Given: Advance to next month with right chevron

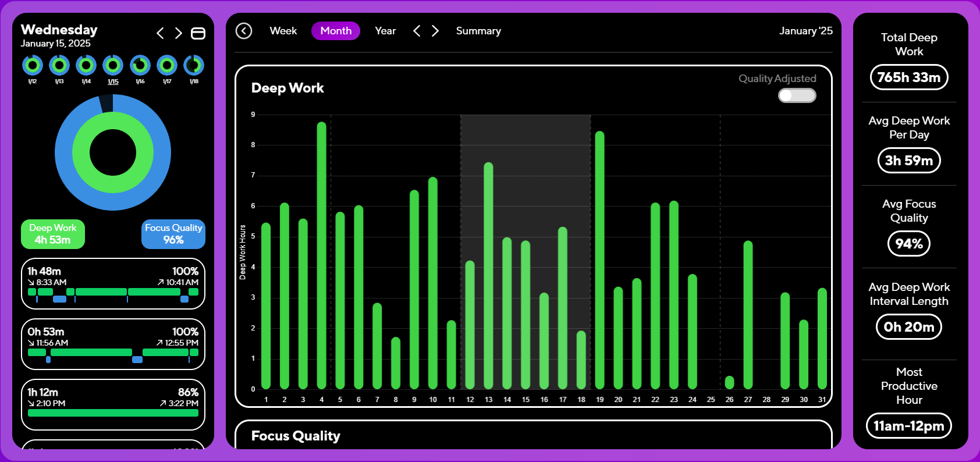Looking at the screenshot, I should (435, 31).
